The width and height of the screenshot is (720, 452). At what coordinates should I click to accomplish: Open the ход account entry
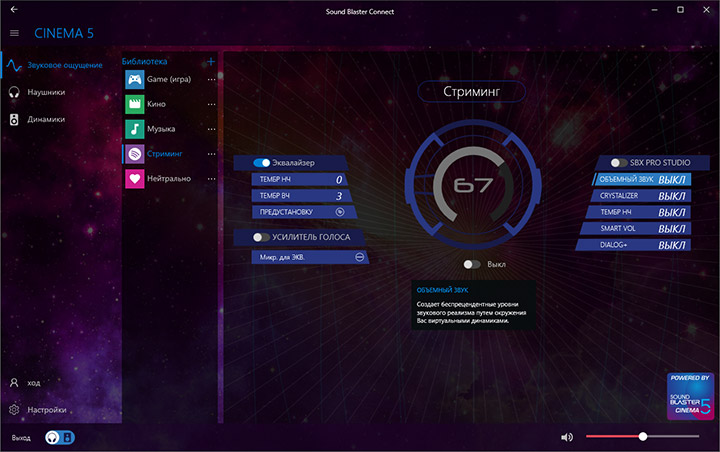pos(34,383)
